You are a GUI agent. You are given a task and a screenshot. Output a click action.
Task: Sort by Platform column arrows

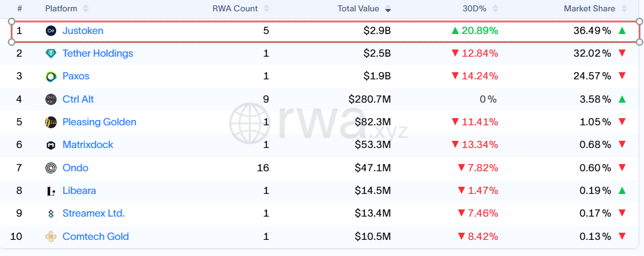(x=85, y=8)
